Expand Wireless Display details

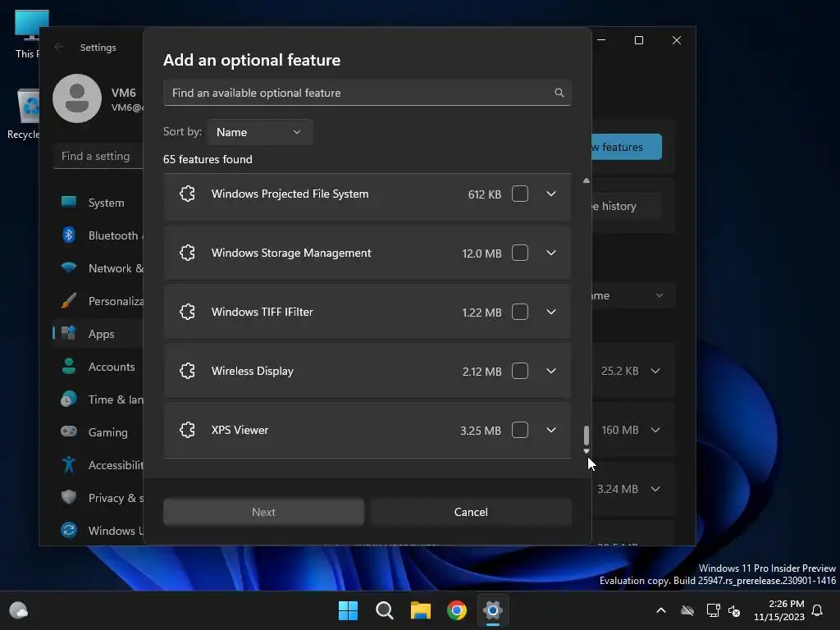tap(550, 371)
